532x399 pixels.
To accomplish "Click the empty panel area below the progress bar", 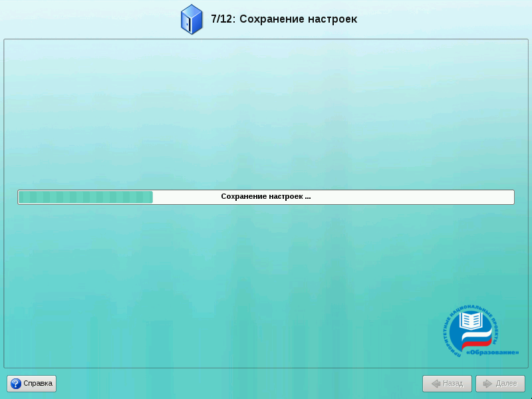I will (266, 279).
